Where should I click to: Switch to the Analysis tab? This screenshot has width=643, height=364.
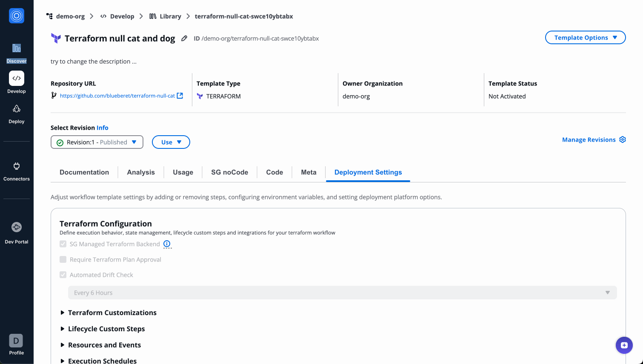[141, 172]
